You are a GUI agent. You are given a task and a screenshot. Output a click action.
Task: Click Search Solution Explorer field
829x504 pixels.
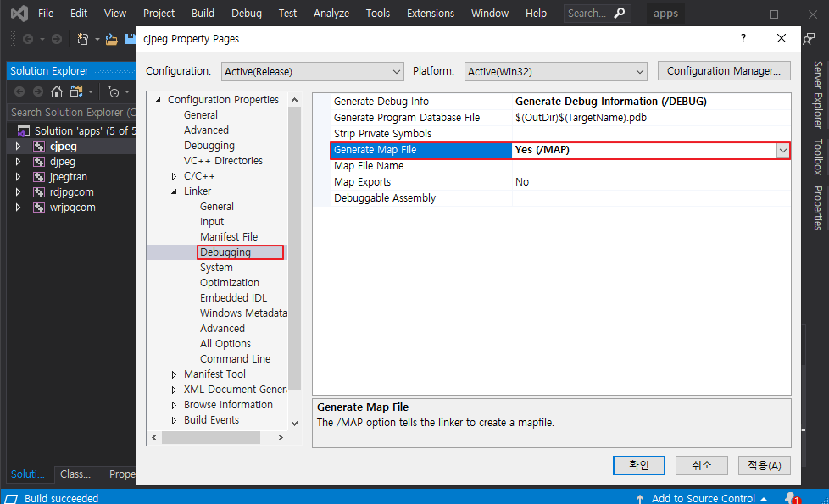73,113
